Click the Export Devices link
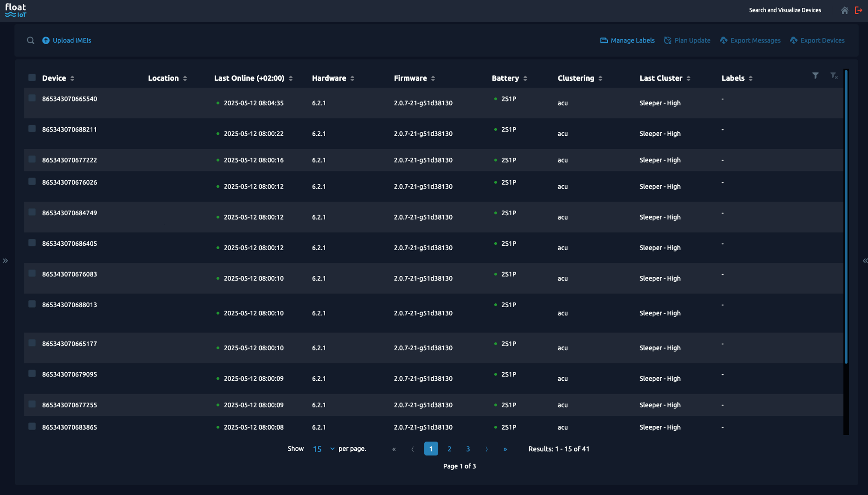 point(822,40)
